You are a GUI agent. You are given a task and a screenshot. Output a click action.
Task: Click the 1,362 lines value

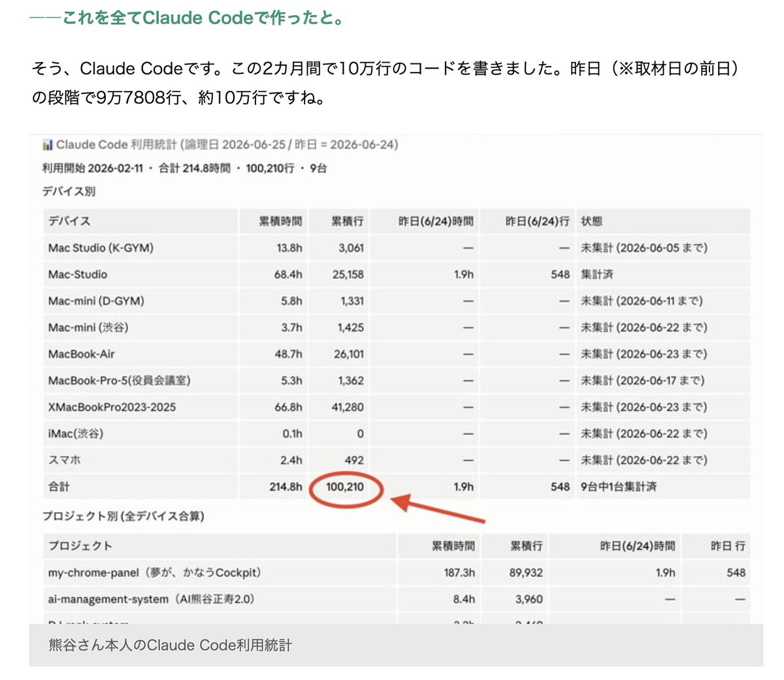click(351, 380)
